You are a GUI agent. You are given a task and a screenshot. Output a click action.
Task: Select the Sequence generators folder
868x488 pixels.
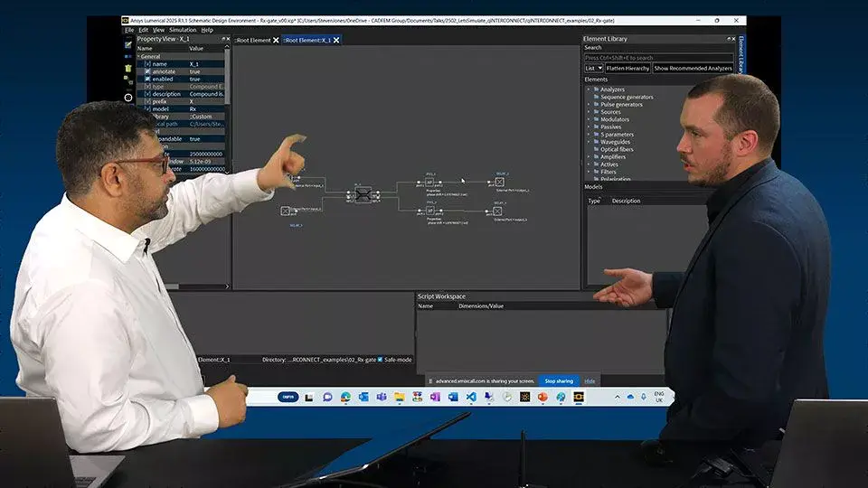coord(627,97)
